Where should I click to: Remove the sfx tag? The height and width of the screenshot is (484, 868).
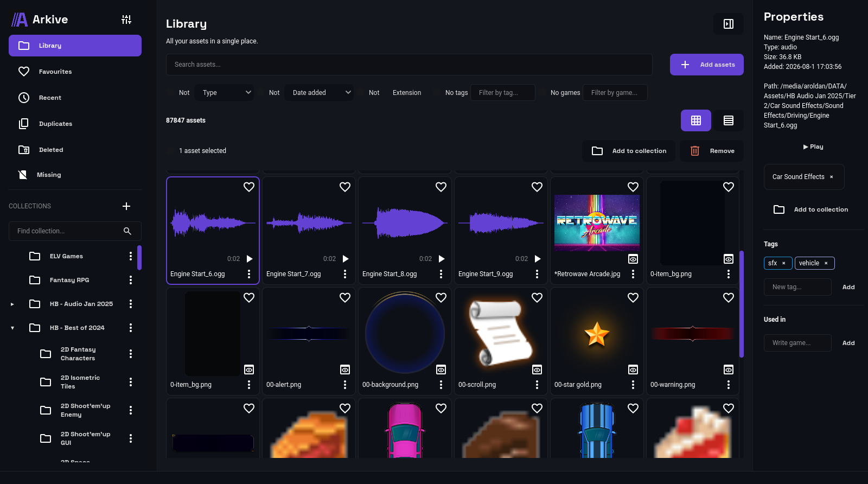[783, 263]
